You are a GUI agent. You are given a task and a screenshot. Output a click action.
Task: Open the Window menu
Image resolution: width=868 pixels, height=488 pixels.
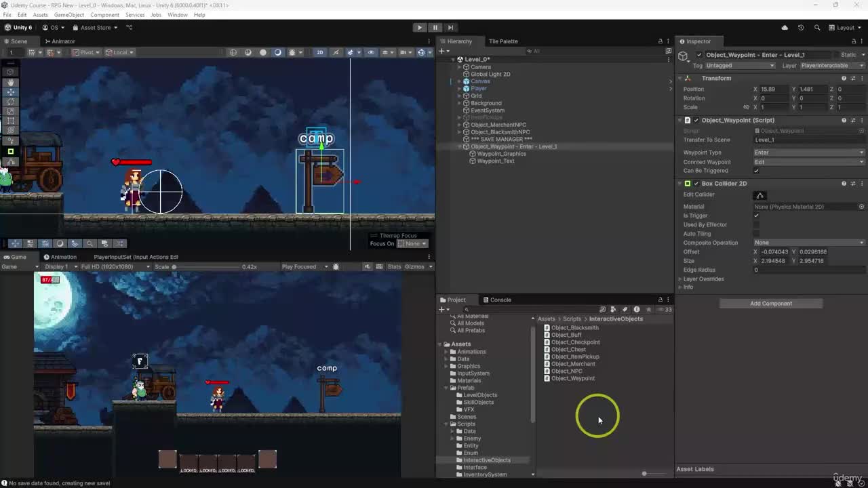coord(178,15)
